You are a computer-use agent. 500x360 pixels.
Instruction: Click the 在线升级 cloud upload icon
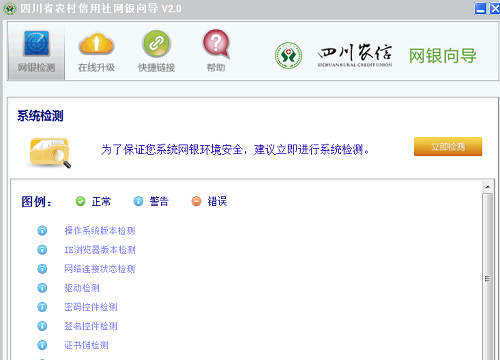click(96, 44)
